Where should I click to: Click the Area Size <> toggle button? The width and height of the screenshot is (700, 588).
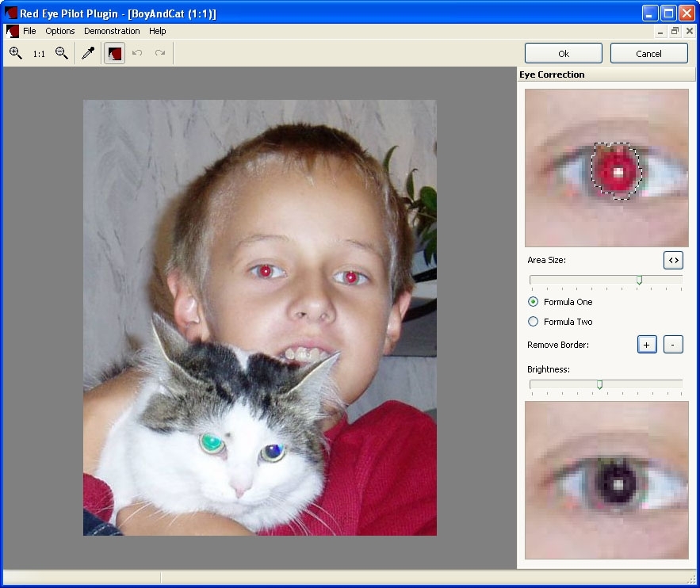pos(673,260)
